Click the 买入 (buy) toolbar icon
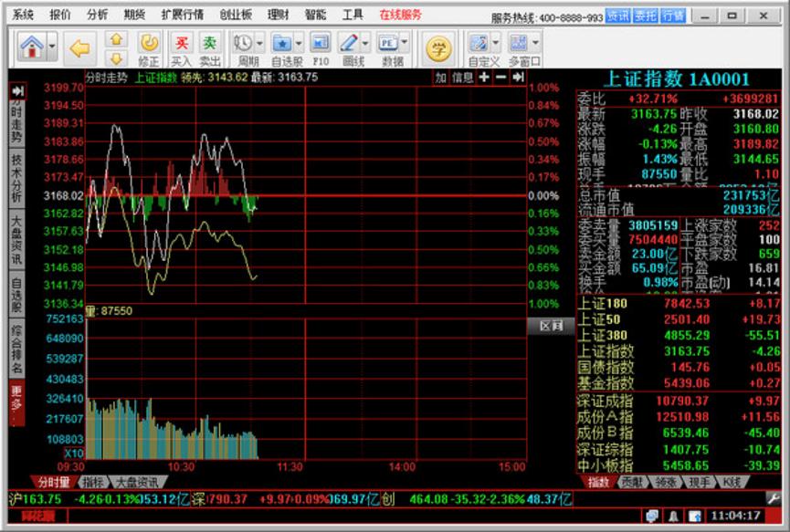The width and height of the screenshot is (790, 532). 182,43
